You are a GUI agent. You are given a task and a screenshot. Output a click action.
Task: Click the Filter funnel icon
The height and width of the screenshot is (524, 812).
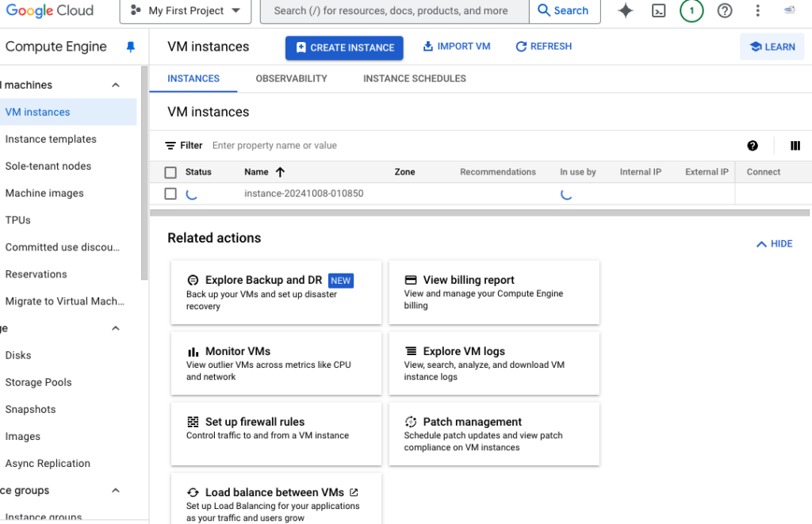[170, 146]
